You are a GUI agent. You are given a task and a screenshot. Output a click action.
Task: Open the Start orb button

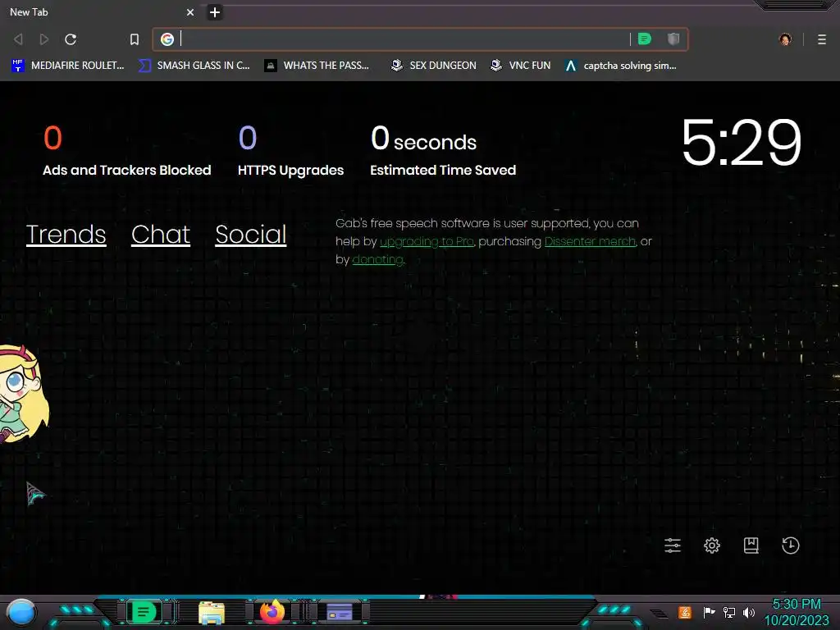pyautogui.click(x=21, y=612)
